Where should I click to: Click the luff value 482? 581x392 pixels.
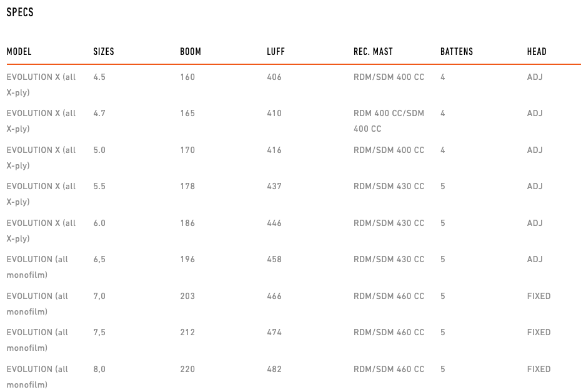tap(274, 369)
